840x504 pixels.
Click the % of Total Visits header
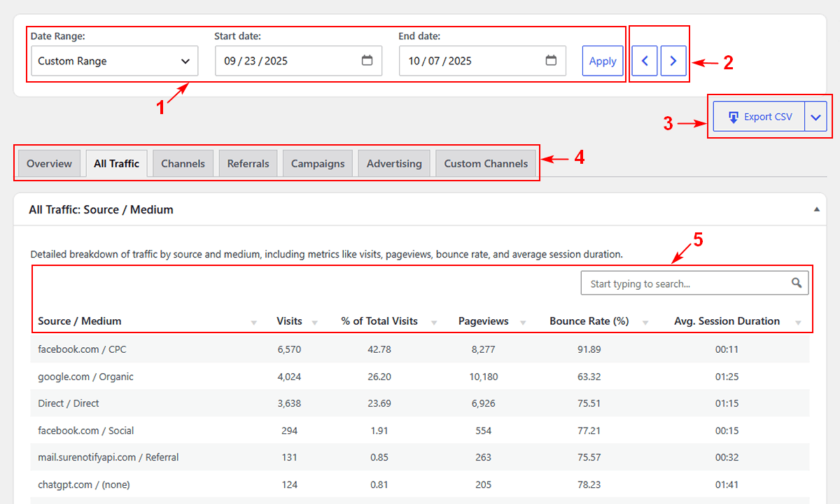[x=379, y=321]
